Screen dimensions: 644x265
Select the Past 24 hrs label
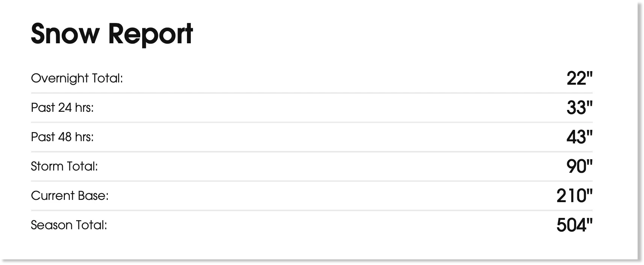(62, 108)
